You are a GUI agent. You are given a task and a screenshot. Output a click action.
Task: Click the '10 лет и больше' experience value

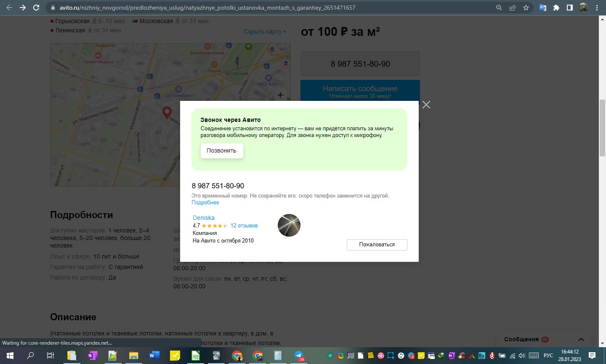[116, 256]
